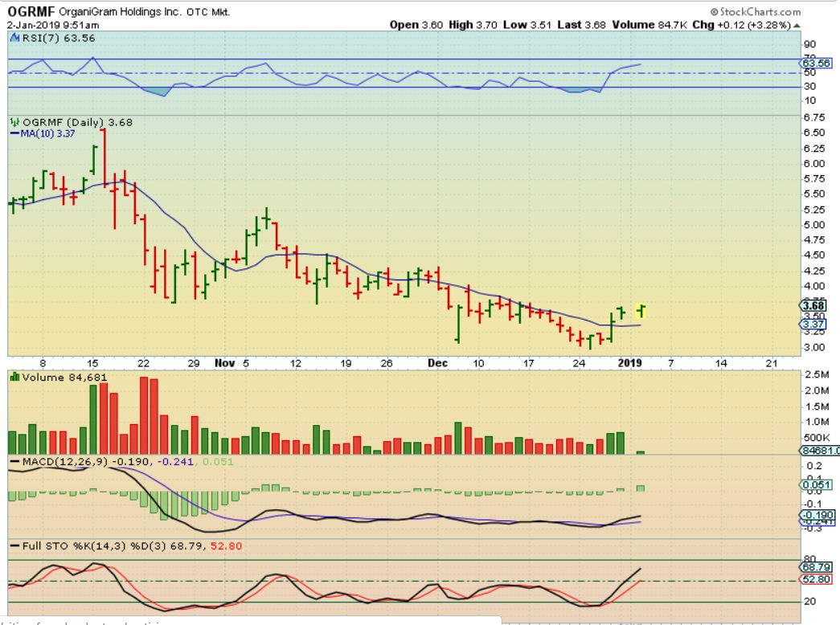Click the Open 3.60 value in the header

[x=416, y=25]
